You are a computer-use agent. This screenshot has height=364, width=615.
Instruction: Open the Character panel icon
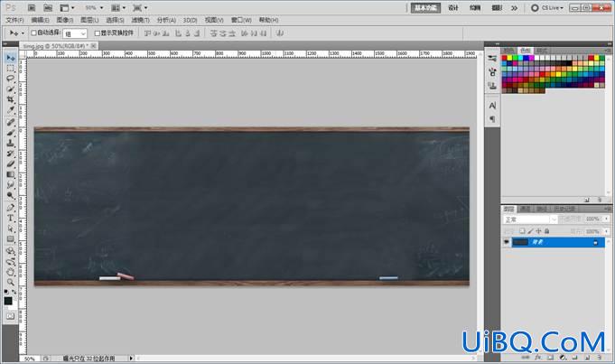click(492, 106)
